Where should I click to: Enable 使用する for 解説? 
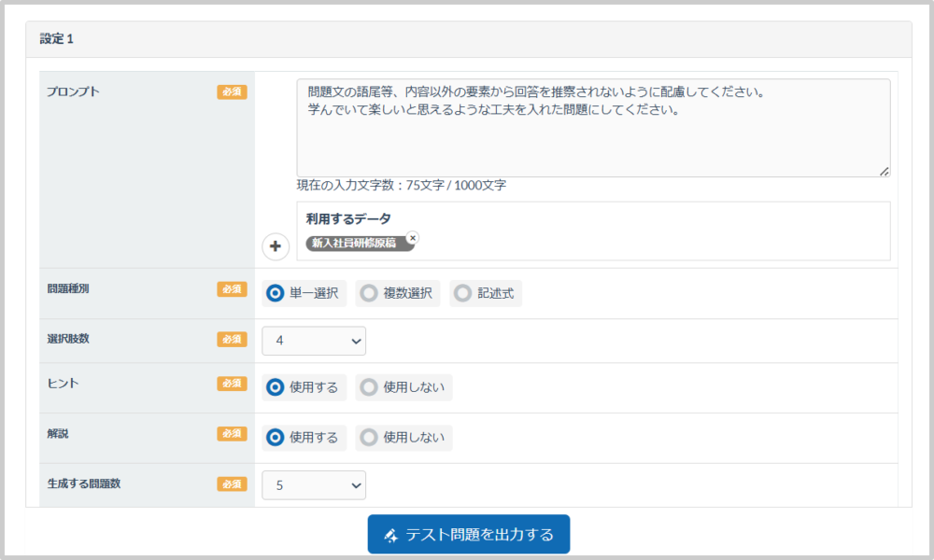[276, 437]
